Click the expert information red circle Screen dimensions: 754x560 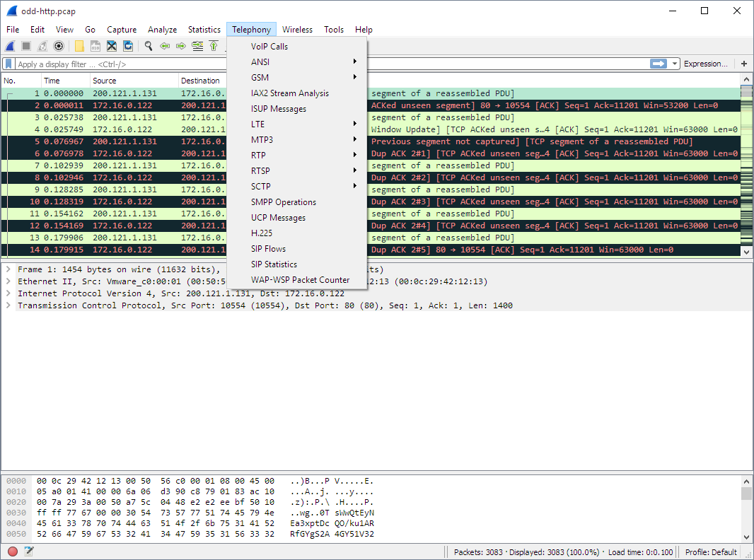[13, 552]
